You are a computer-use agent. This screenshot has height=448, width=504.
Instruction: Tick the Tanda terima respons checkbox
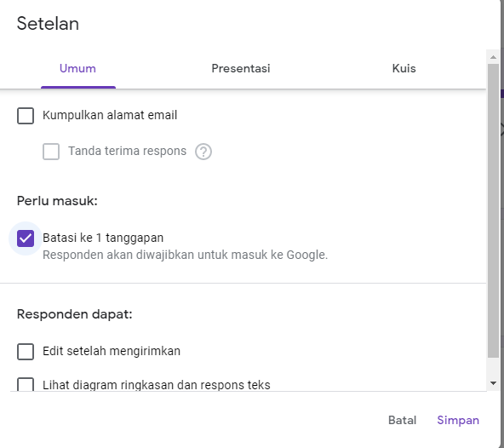(51, 152)
